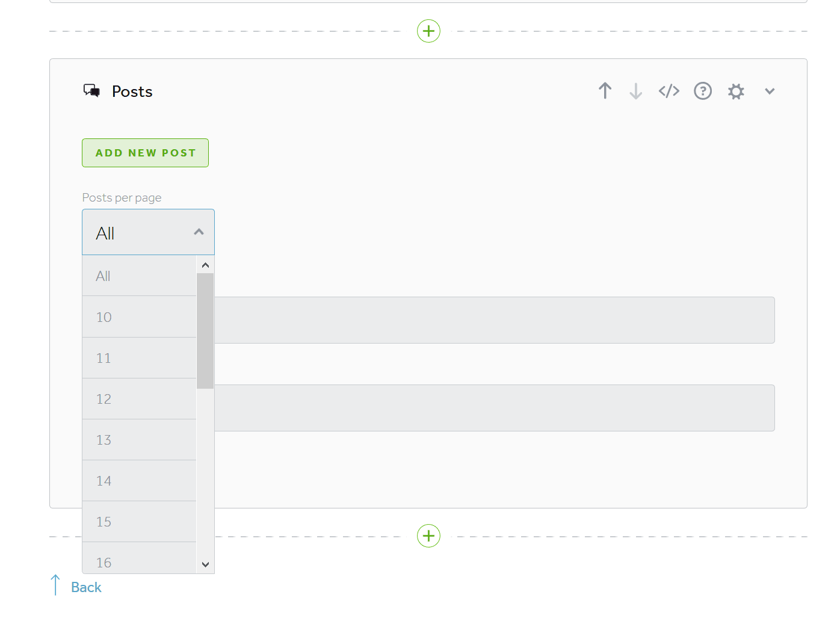Open help question mark icon
Viewport: 840px width, 630px height.
(x=702, y=91)
